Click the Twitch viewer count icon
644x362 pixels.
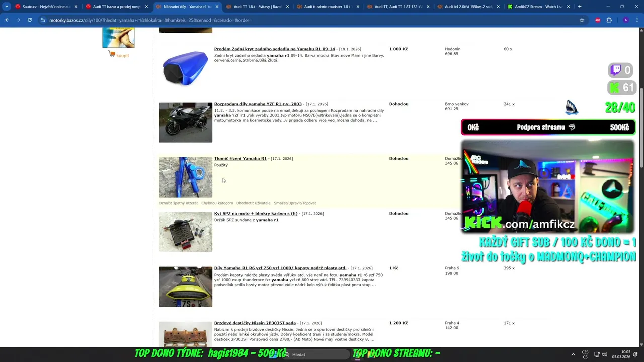point(616,70)
